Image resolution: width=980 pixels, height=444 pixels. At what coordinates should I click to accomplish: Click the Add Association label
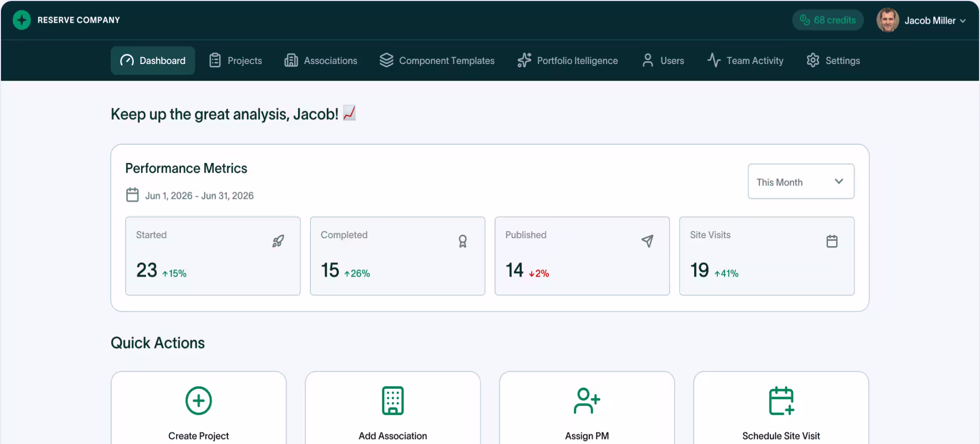(x=393, y=436)
